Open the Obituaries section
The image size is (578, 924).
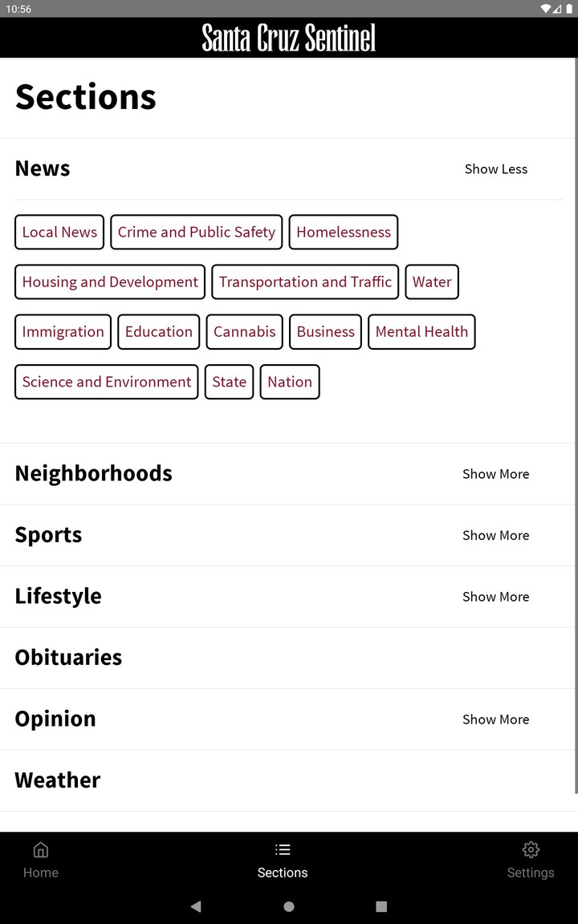[x=69, y=658]
